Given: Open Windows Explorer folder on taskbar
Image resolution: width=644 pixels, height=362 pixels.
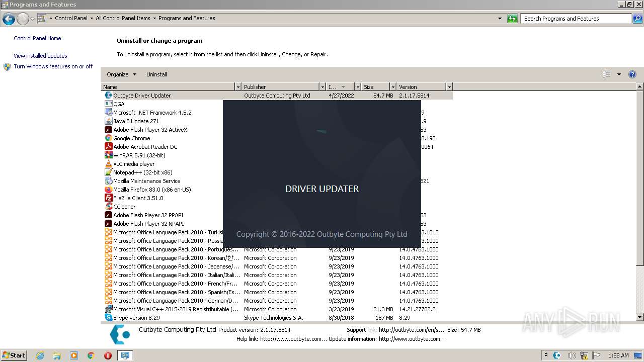Looking at the screenshot, I should (x=57, y=355).
